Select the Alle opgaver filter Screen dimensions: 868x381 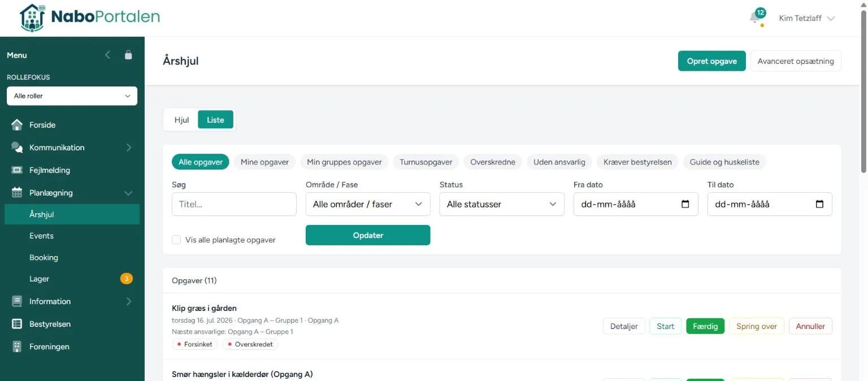(x=201, y=162)
